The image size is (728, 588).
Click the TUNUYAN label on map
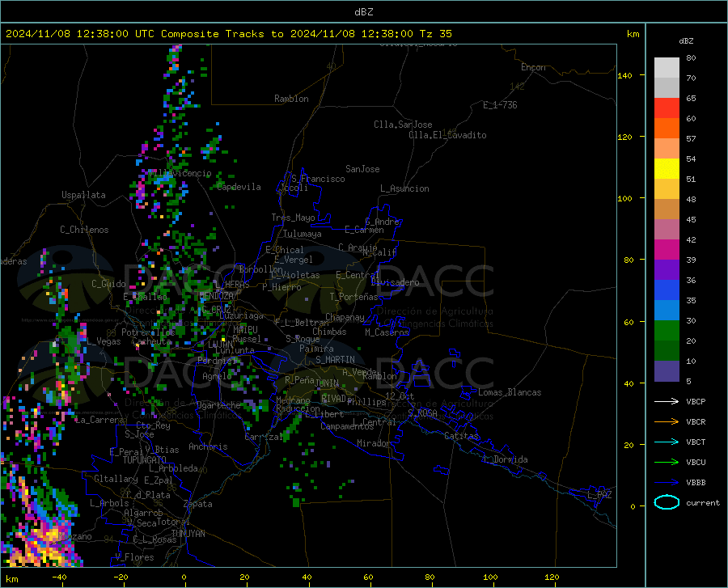[x=188, y=533]
